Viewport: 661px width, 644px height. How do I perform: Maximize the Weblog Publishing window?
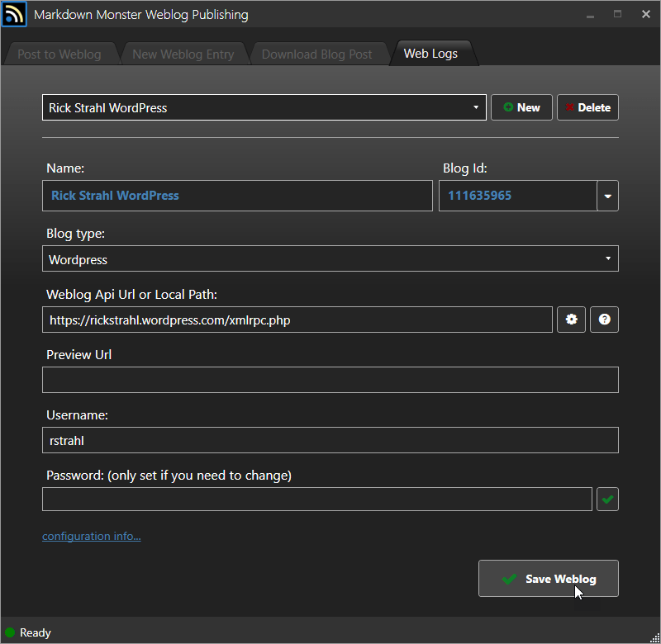617,14
